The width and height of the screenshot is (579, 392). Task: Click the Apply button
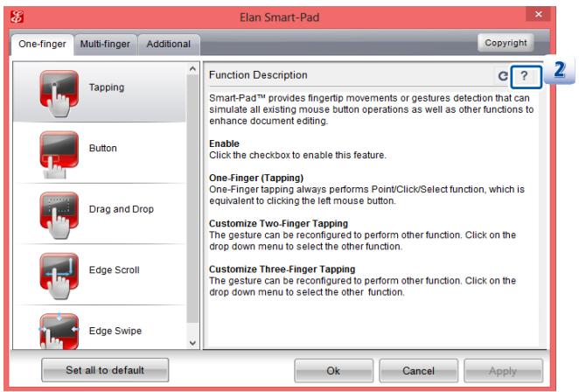503,371
